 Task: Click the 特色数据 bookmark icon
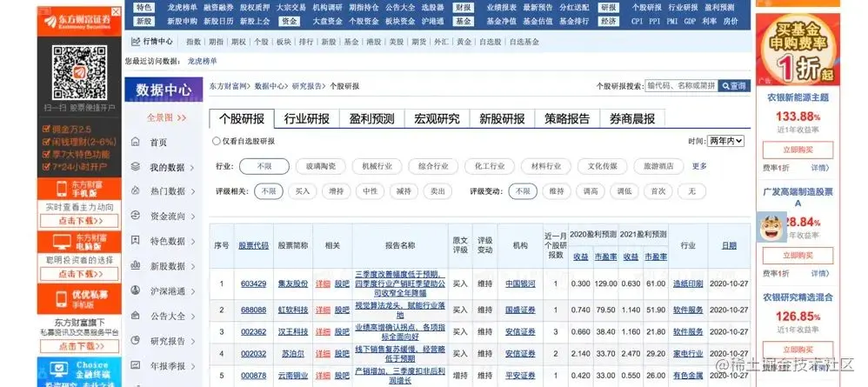point(136,240)
